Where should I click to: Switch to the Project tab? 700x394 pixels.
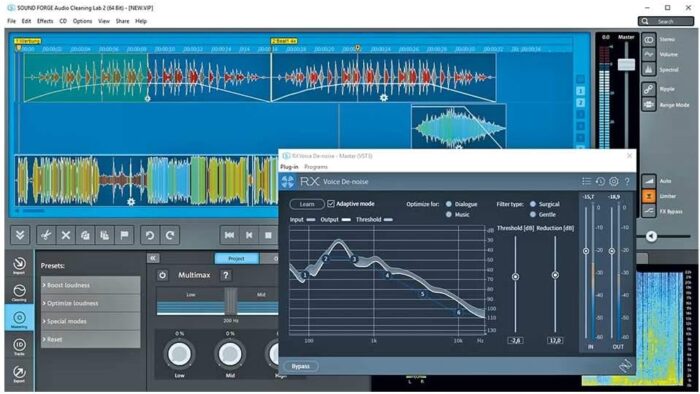[237, 258]
